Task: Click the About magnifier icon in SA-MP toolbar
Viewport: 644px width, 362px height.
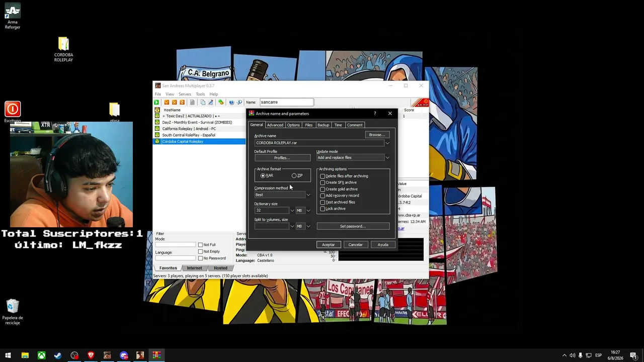Action: (x=239, y=102)
